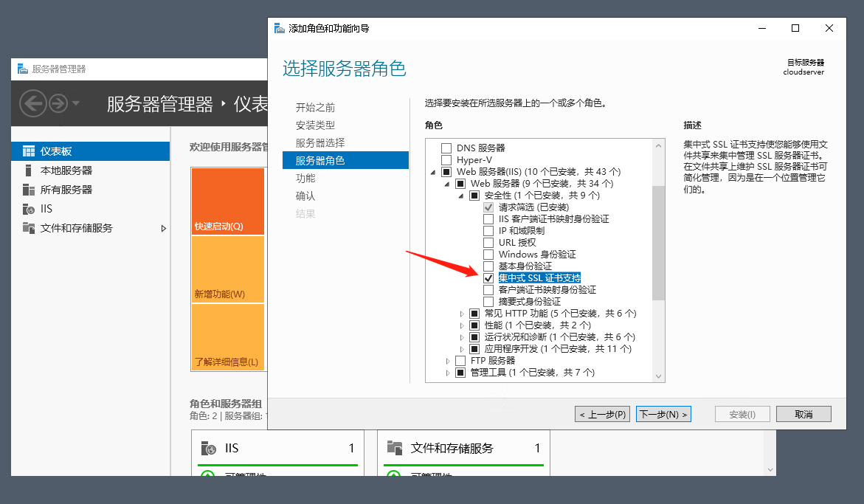Expand the FTP 服务器 tree node

(x=449, y=361)
